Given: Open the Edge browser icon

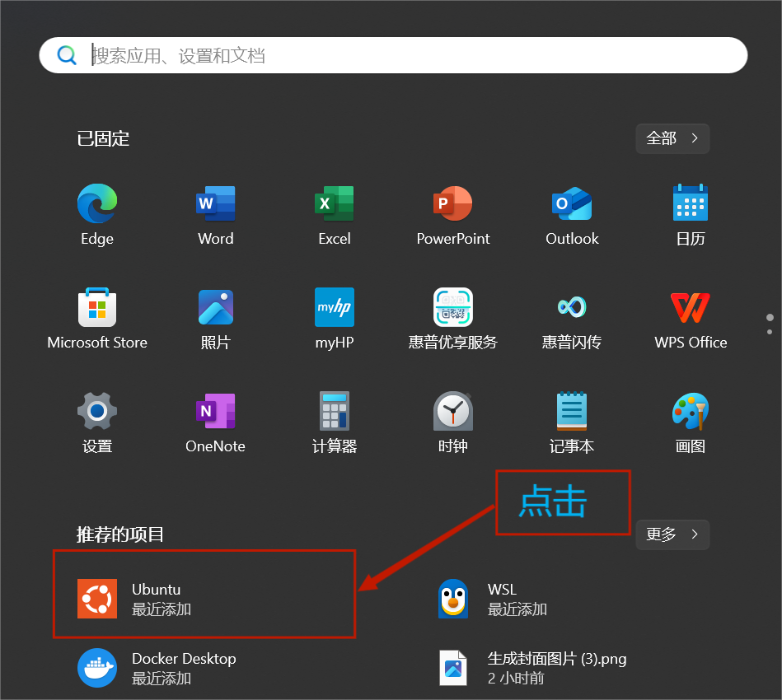Looking at the screenshot, I should pos(97,204).
